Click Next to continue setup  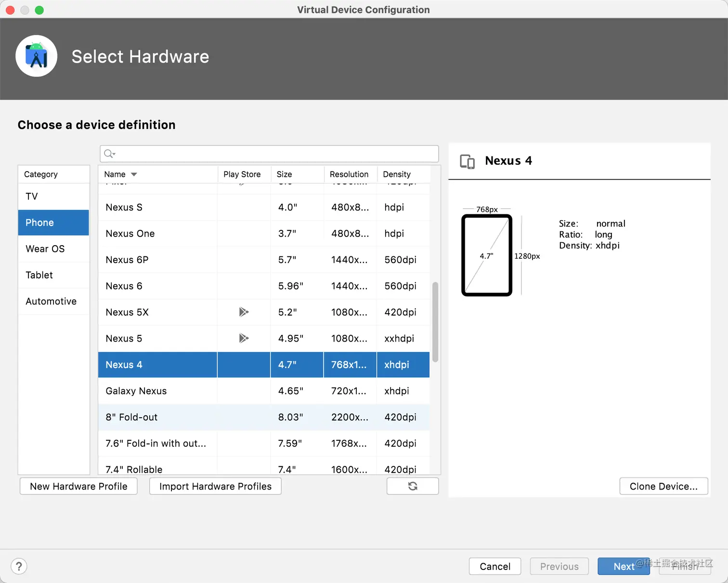[624, 567]
